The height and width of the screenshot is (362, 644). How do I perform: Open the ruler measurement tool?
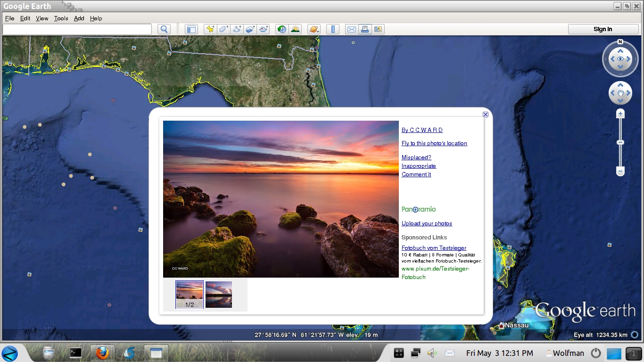[333, 29]
